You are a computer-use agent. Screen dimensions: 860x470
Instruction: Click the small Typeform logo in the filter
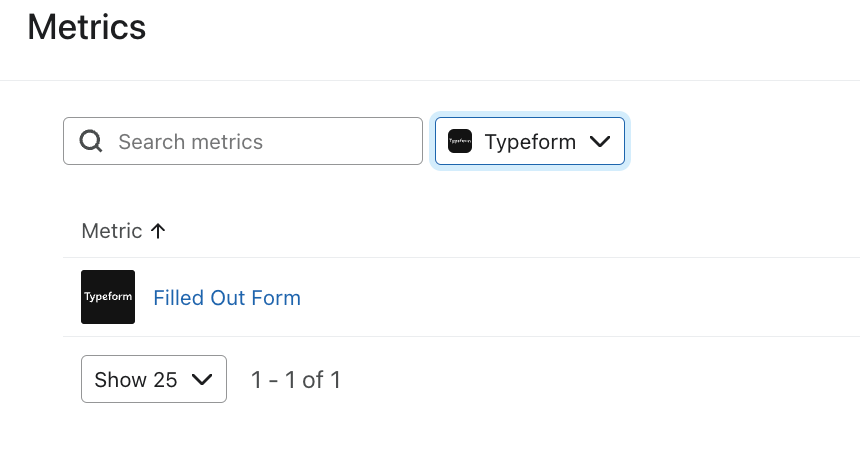tap(460, 142)
